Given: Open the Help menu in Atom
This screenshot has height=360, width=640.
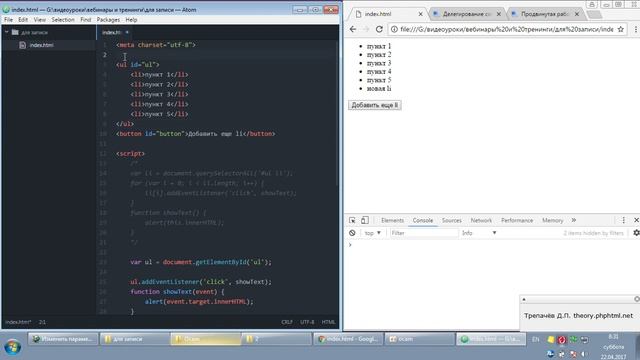Looking at the screenshot, I should pos(131,20).
